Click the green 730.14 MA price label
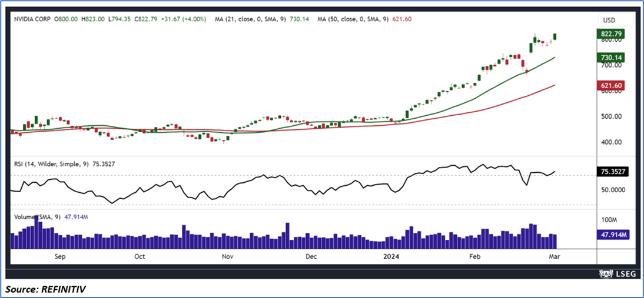Image resolution: width=644 pixels, height=298 pixels. point(609,59)
